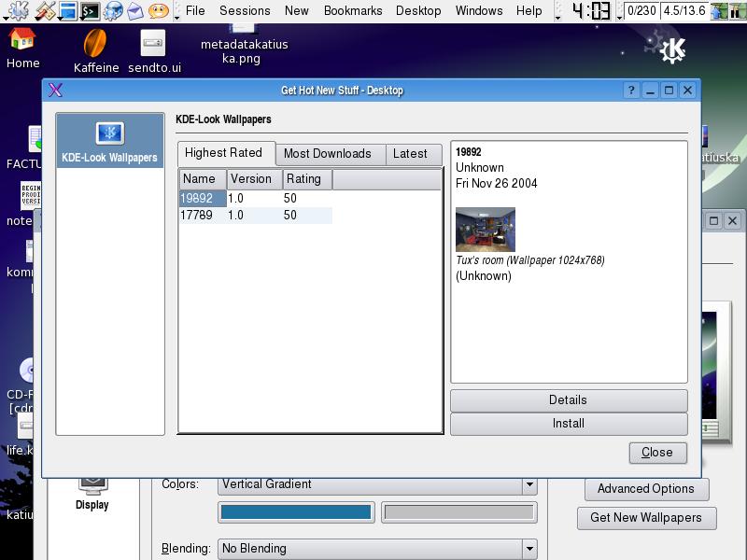Viewport: 747px width, 560px height.
Task: Click the black bars system tray icon
Action: (x=738, y=10)
